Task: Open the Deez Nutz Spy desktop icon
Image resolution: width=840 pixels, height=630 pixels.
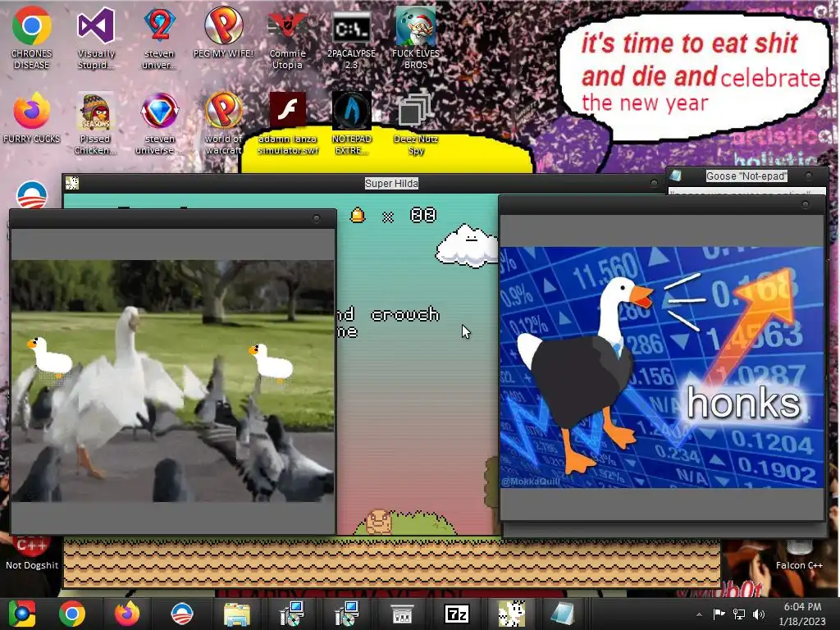Action: pos(416,123)
